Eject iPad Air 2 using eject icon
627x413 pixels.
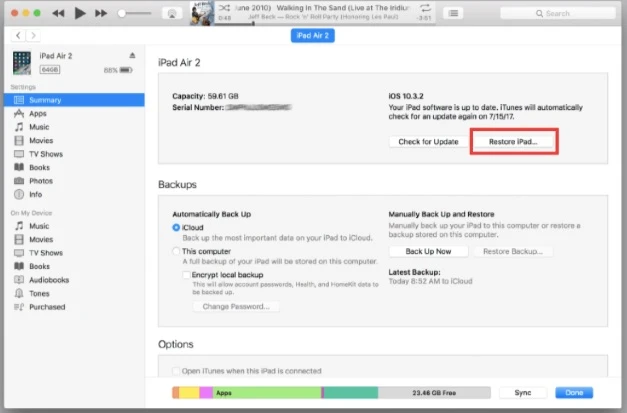click(x=132, y=55)
